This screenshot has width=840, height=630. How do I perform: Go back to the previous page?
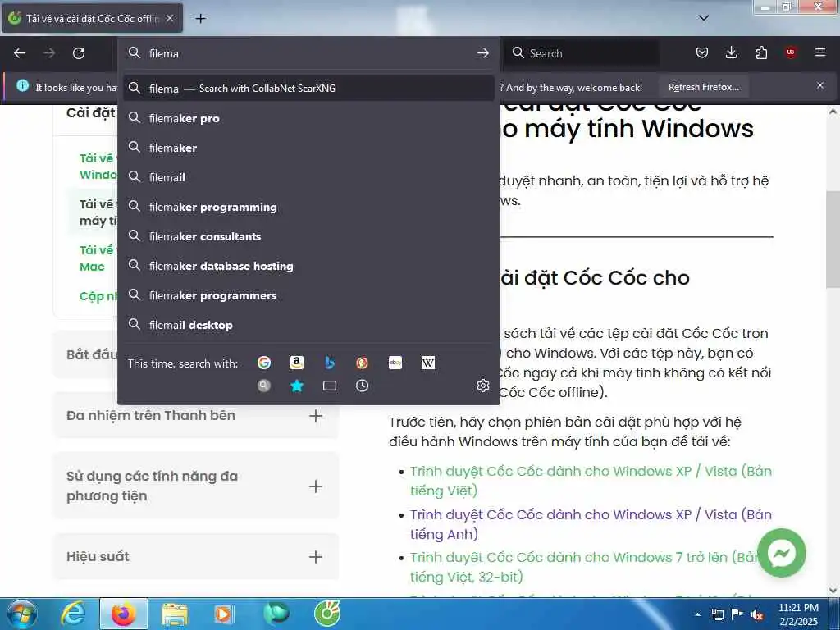pos(20,53)
